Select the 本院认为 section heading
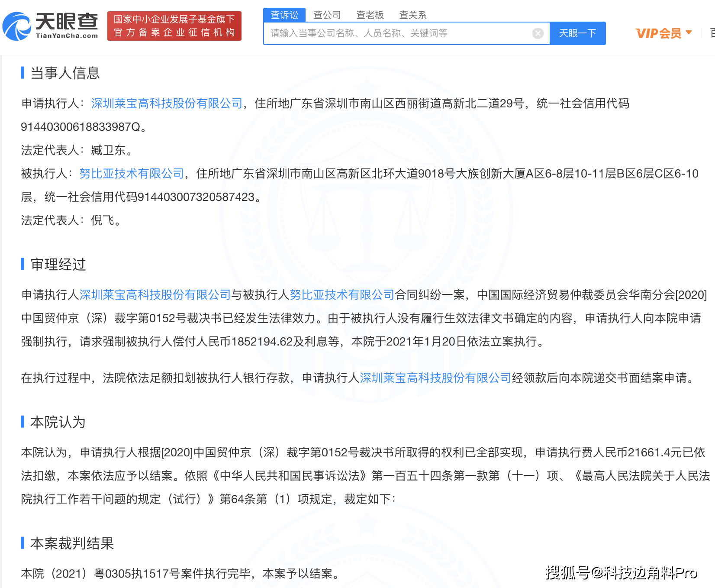This screenshot has height=588, width=715. point(58,422)
